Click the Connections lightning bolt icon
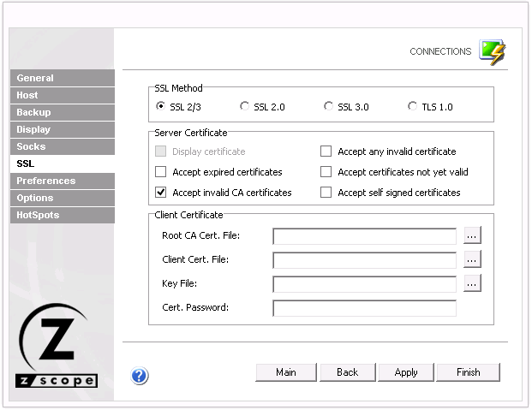The width and height of the screenshot is (532, 410). (493, 52)
